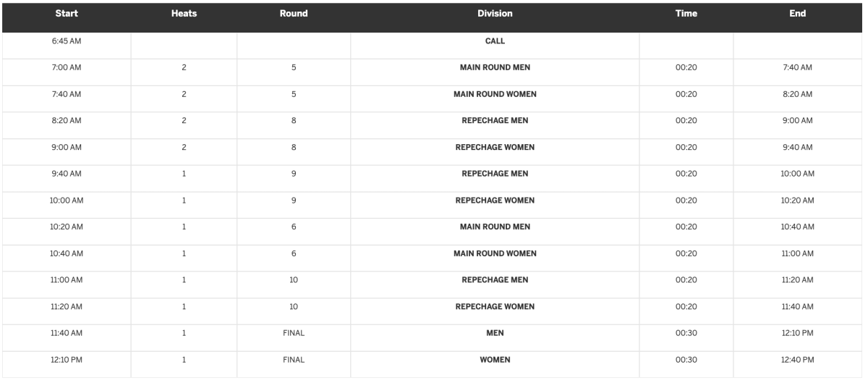Click the Division column header
This screenshot has height=383, width=868.
(495, 13)
